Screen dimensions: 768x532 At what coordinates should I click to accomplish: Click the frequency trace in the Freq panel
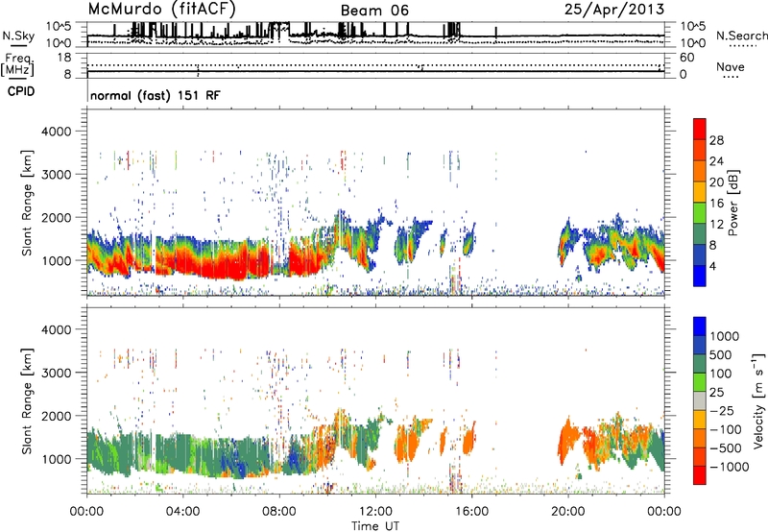click(x=375, y=71)
